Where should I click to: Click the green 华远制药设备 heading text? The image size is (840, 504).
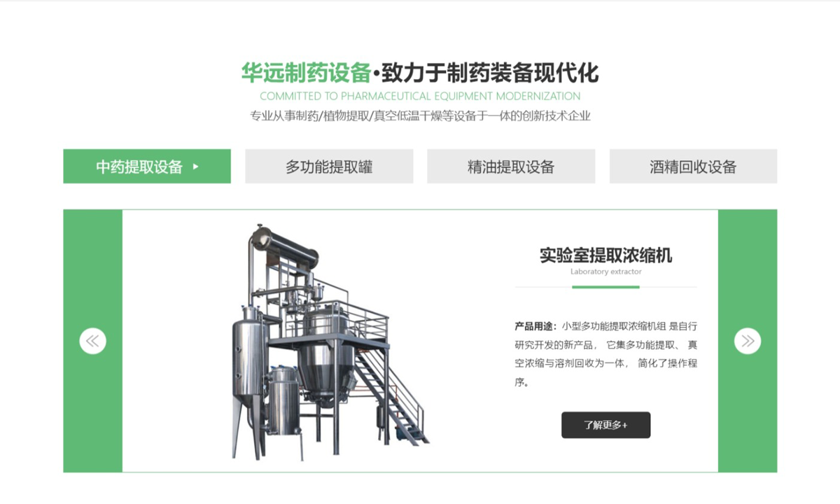(305, 72)
